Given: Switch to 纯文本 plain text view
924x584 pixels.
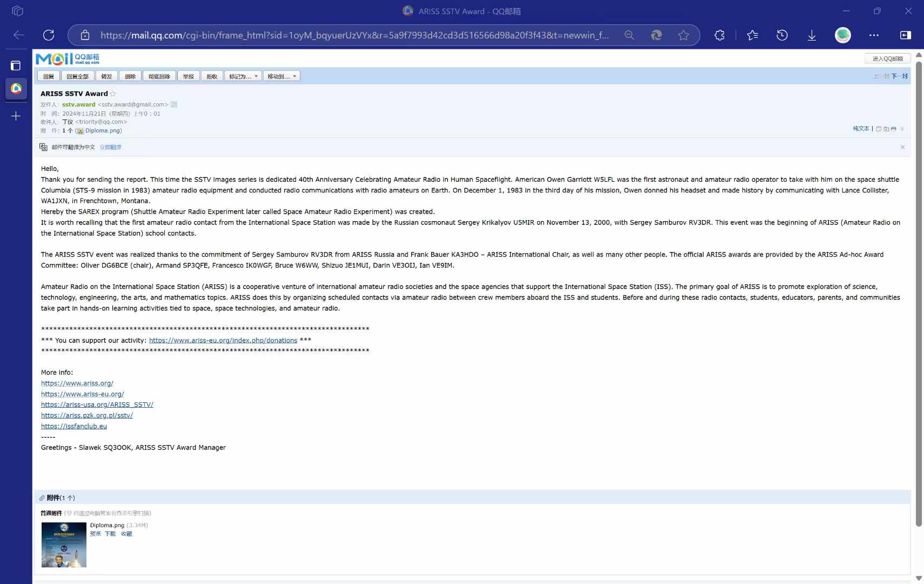Looking at the screenshot, I should (861, 129).
